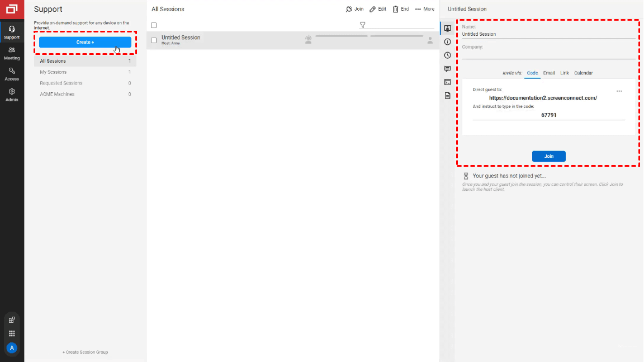Show the session Timeline clock tab
The width and height of the screenshot is (644, 362).
click(x=447, y=55)
